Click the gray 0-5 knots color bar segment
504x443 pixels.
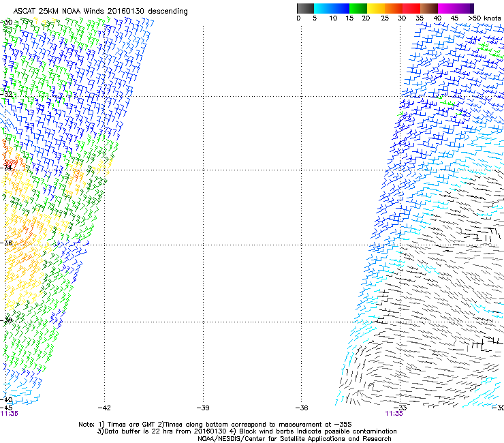(305, 8)
